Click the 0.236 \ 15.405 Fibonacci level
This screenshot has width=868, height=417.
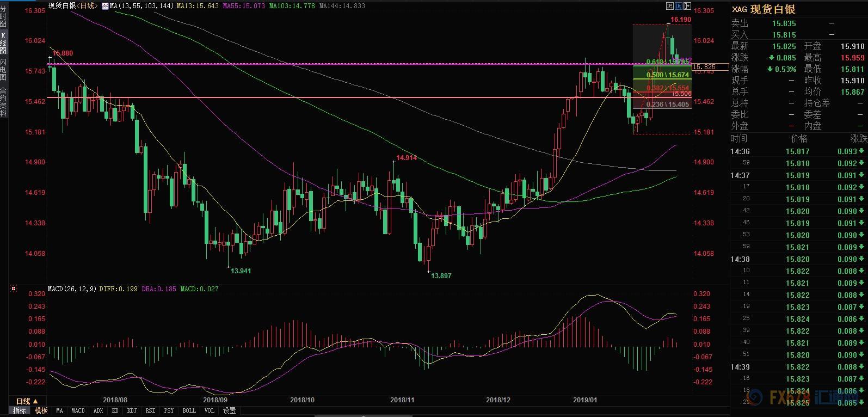coord(668,105)
